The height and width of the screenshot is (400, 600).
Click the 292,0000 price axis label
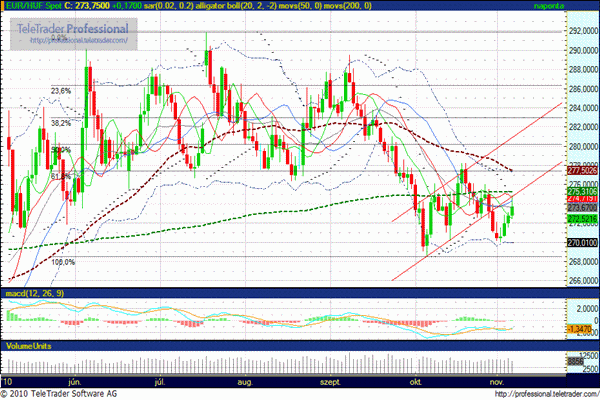click(x=582, y=32)
